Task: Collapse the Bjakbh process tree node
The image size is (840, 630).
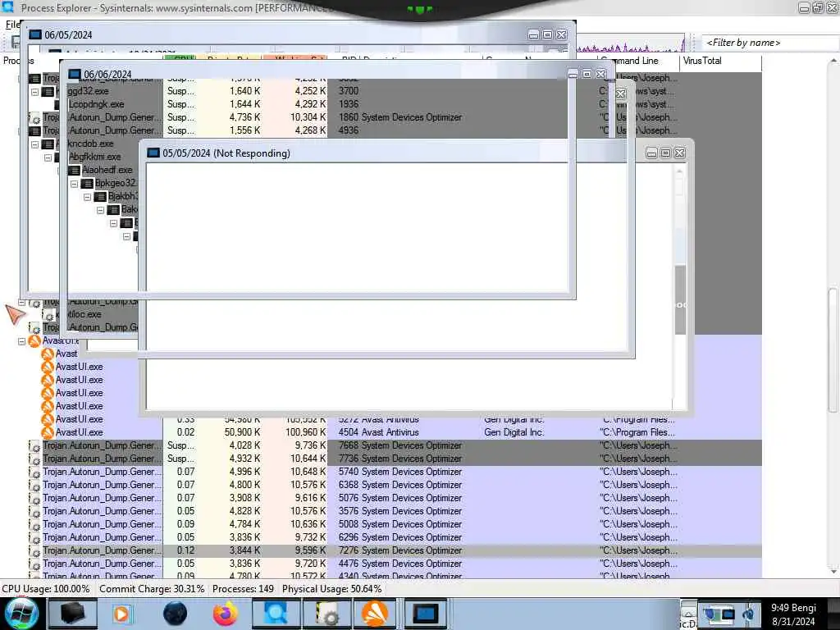Action: click(x=87, y=197)
